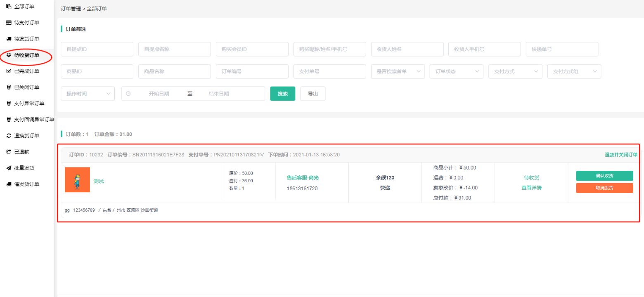Click the refresh icon beside 退换货订单
This screenshot has width=644, height=297.
tap(8, 136)
